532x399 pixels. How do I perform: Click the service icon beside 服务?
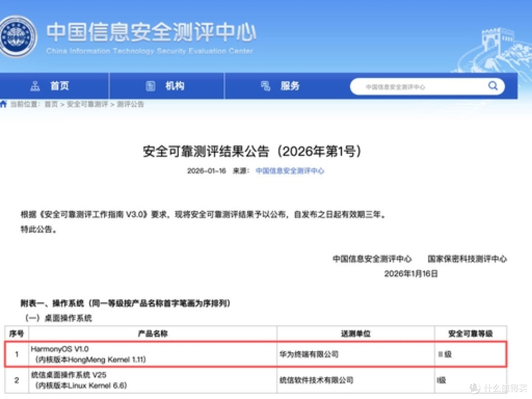click(x=266, y=86)
